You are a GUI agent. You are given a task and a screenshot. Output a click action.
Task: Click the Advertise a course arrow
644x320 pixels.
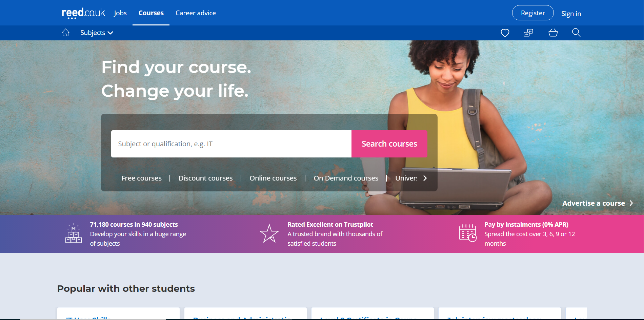pyautogui.click(x=631, y=203)
